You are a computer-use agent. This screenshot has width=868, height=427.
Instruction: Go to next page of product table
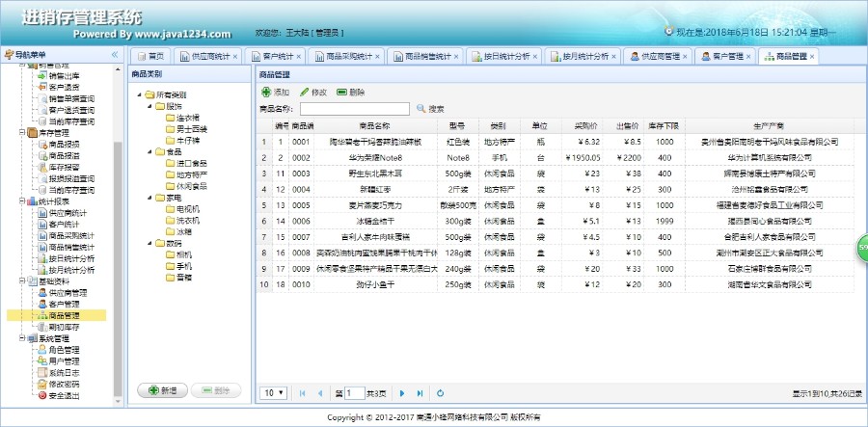[x=401, y=393]
